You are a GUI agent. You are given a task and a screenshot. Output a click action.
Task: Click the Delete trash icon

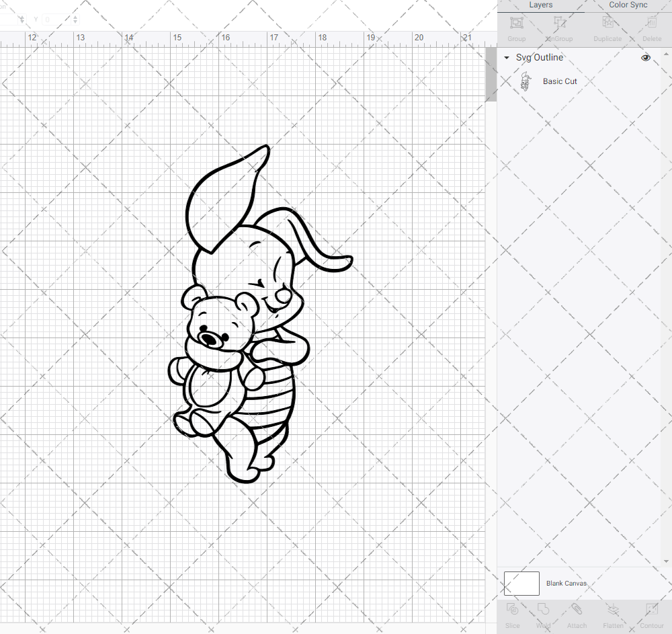click(651, 22)
